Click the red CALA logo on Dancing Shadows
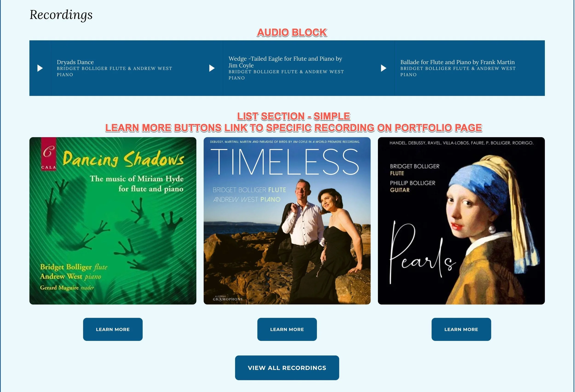Image resolution: width=575 pixels, height=392 pixels. pyautogui.click(x=49, y=154)
